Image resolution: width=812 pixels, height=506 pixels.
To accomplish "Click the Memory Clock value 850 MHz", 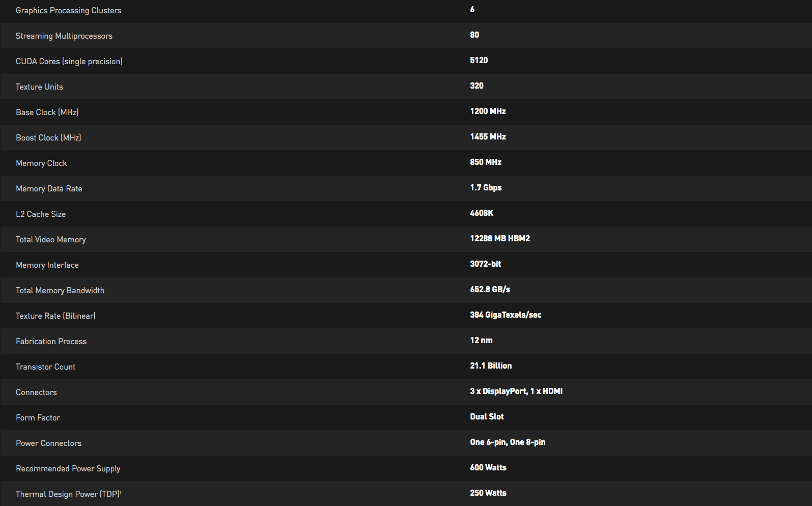I will pos(485,162).
